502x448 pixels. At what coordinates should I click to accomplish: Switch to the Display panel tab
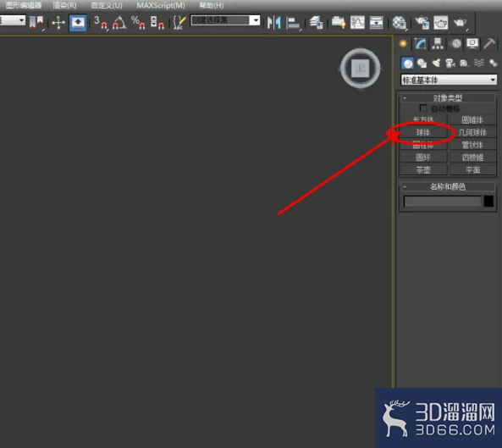pyautogui.click(x=472, y=43)
